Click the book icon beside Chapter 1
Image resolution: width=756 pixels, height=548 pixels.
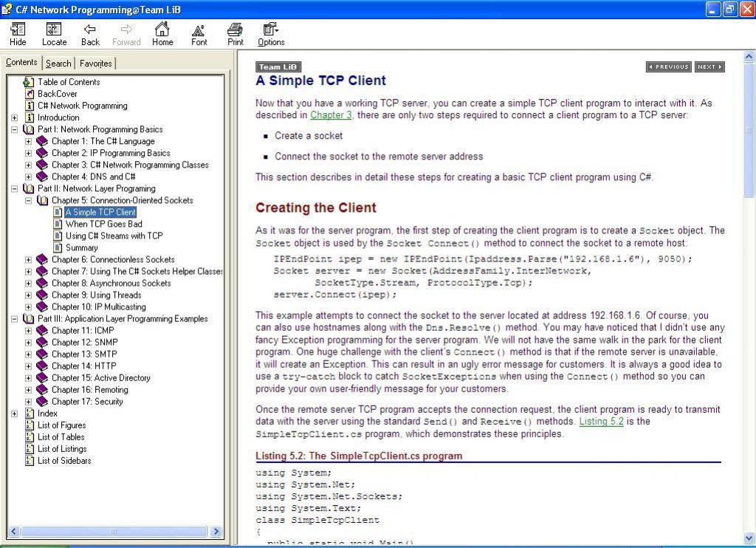tap(42, 141)
